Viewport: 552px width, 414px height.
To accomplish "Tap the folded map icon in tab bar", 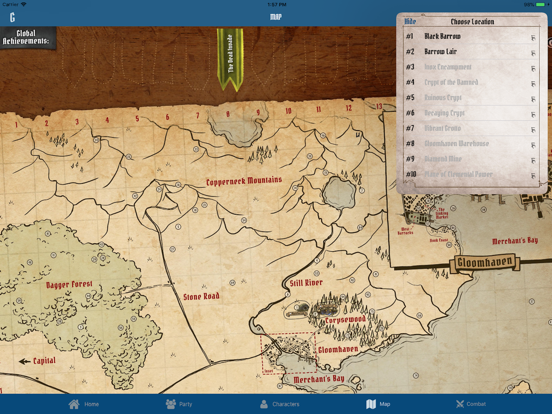I will click(371, 404).
